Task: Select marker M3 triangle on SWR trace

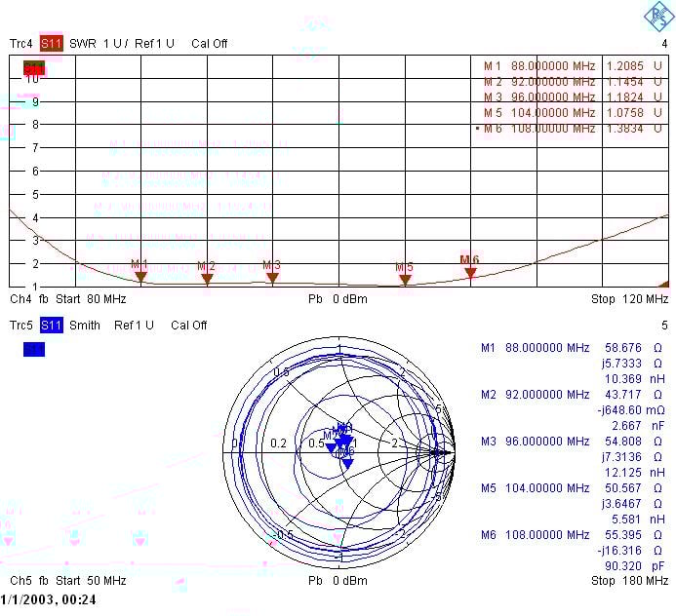Action: tap(272, 278)
